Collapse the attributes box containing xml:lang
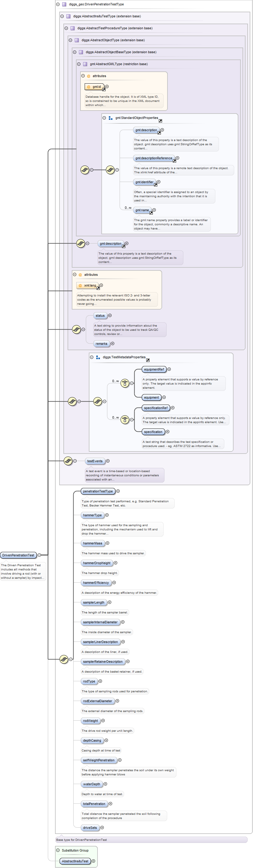253x868 pixels. coord(74,275)
